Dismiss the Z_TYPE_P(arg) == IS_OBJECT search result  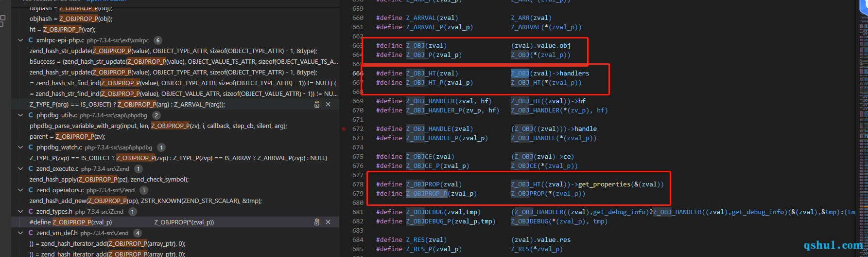tap(328, 104)
